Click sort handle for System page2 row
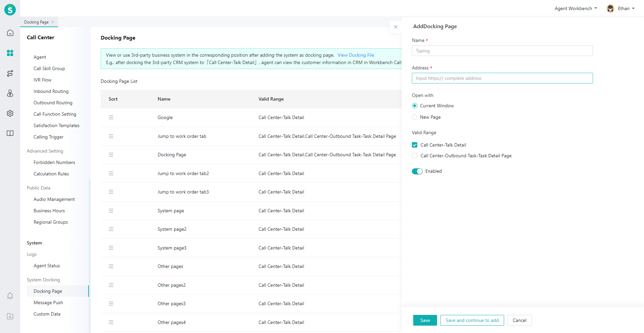 [111, 229]
